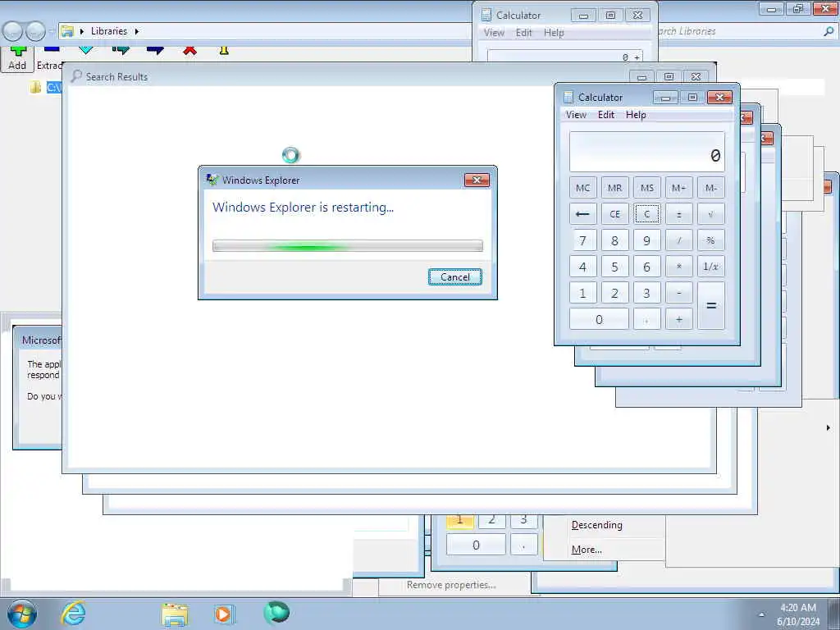The height and width of the screenshot is (630, 840).
Task: Close the Windows Explorer restarting dialog
Action: tap(477, 180)
